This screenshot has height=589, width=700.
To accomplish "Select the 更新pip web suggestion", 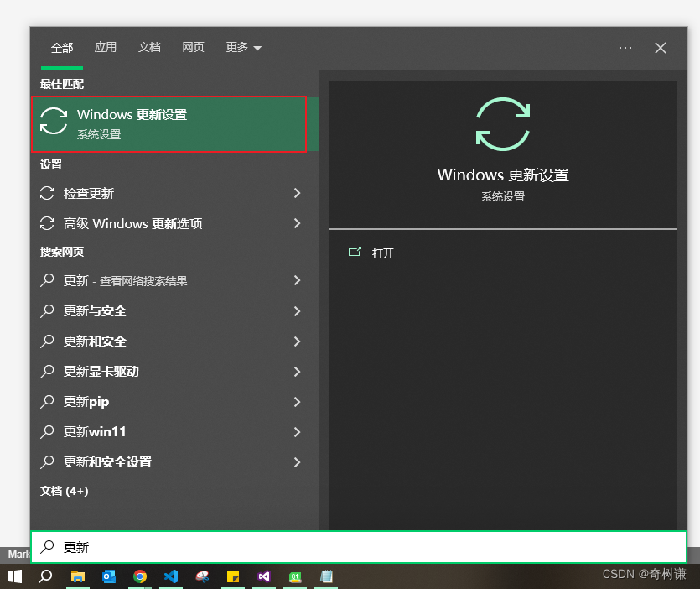I will tap(174, 402).
